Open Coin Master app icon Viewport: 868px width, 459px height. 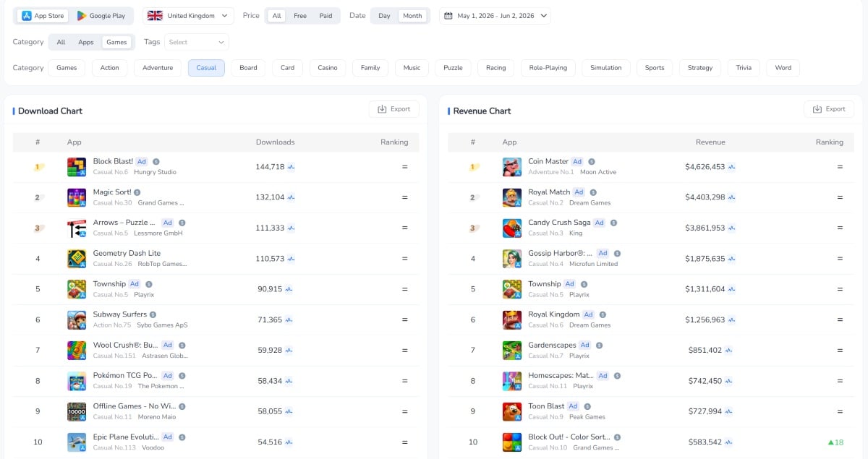512,167
